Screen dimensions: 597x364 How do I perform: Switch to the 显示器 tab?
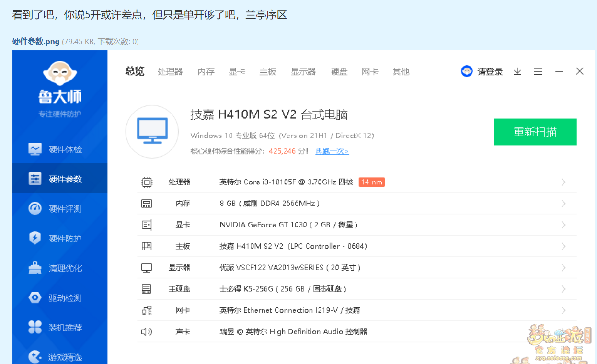tap(303, 72)
